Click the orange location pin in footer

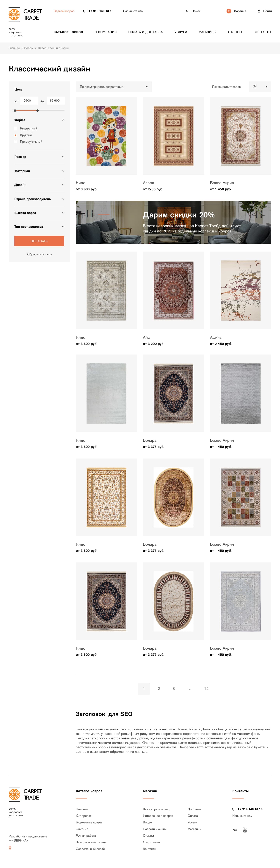10,848
